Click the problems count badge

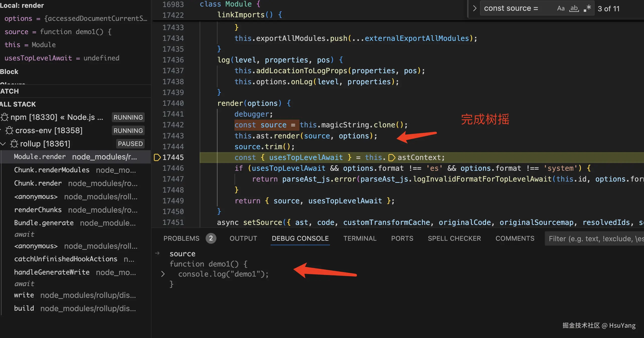click(x=211, y=238)
